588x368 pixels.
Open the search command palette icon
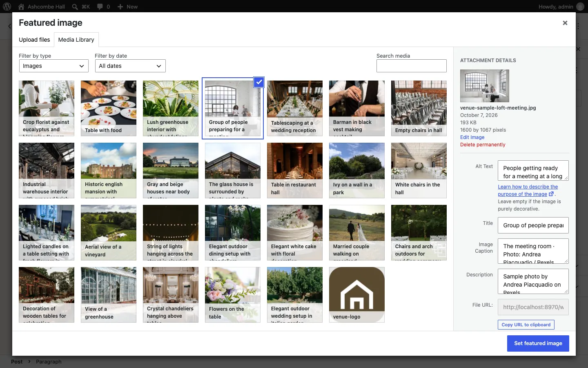point(81,7)
